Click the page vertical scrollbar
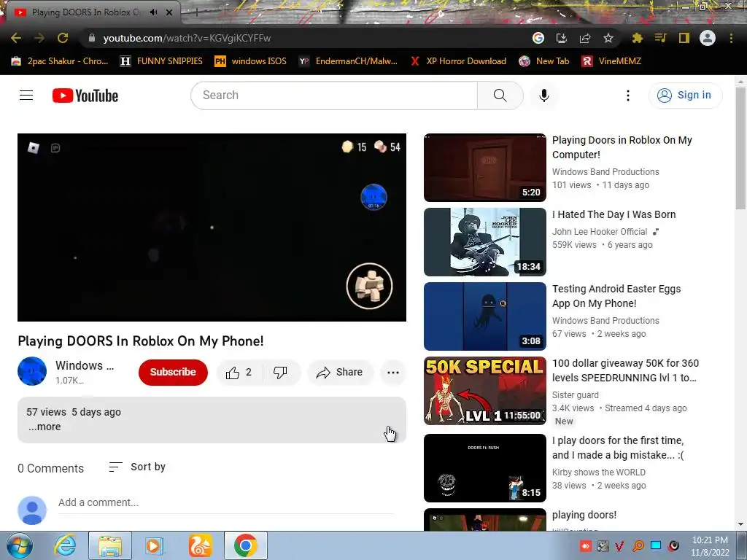 (740, 148)
